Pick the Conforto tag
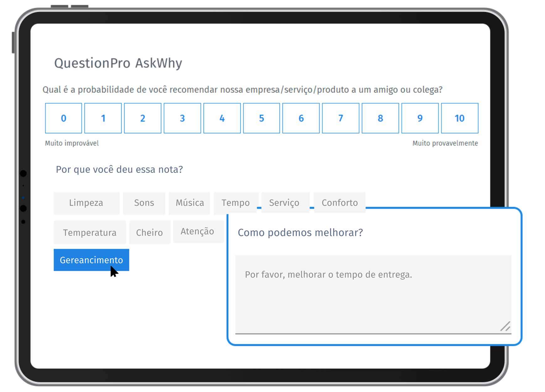Screen dimensions: 545x392 click(340, 203)
